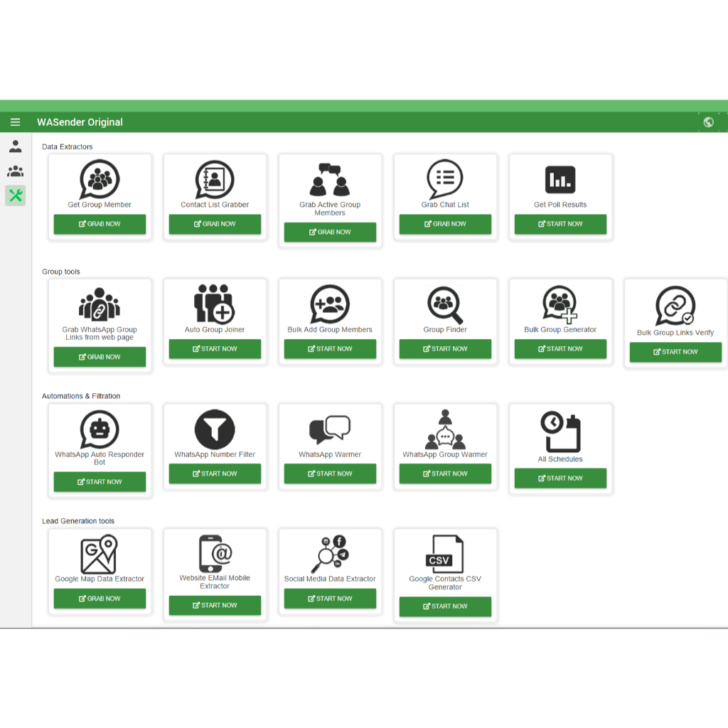This screenshot has width=728, height=728.
Task: Click the WhatsApp Warmer chat bubbles icon
Action: click(x=330, y=429)
